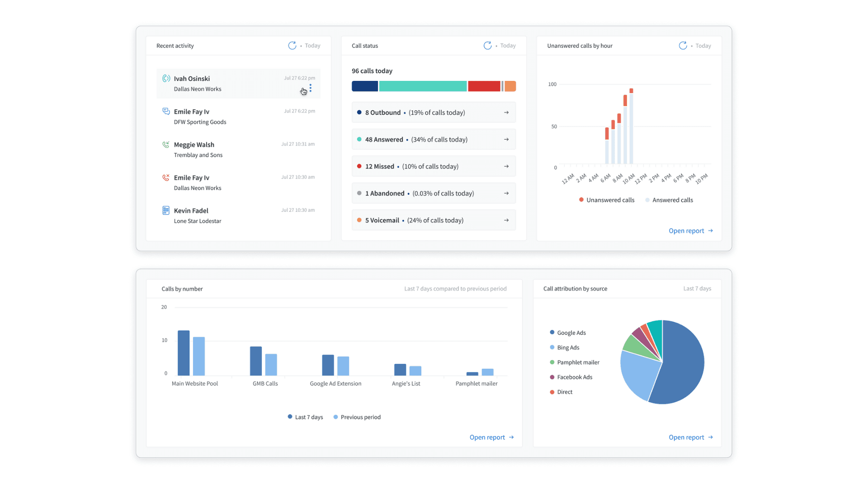
Task: Open Today filter in Unanswered calls by hour
Action: point(703,46)
